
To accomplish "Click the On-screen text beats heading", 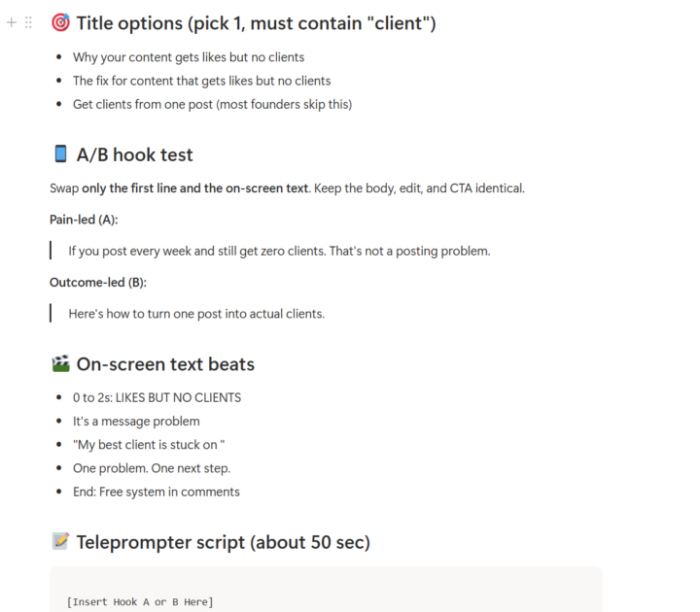I will click(165, 364).
